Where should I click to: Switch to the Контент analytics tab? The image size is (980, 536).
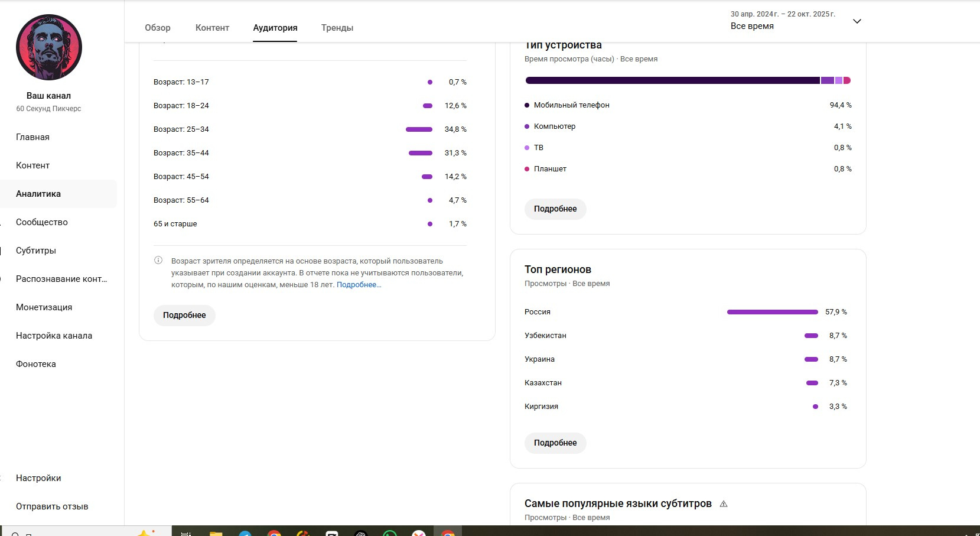click(212, 28)
